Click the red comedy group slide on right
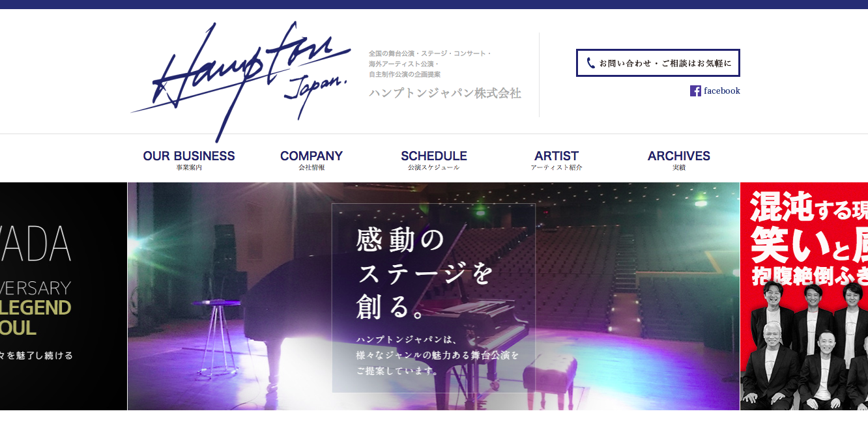The width and height of the screenshot is (868, 422). coord(804,296)
